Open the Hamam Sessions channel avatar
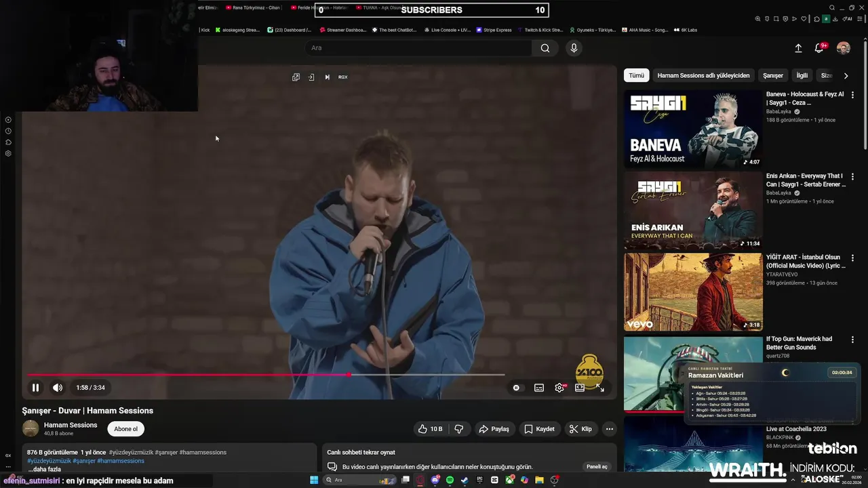This screenshot has height=488, width=868. coord(31,428)
